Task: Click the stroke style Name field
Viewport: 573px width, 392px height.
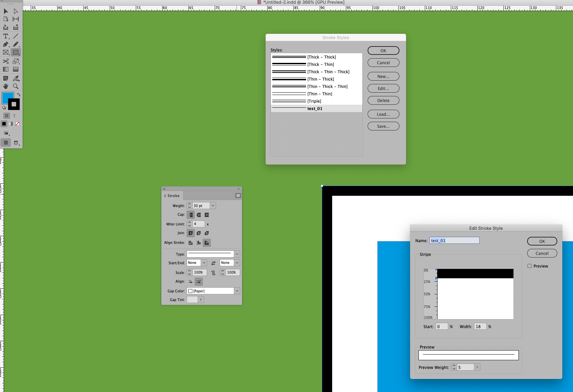Action: click(454, 240)
